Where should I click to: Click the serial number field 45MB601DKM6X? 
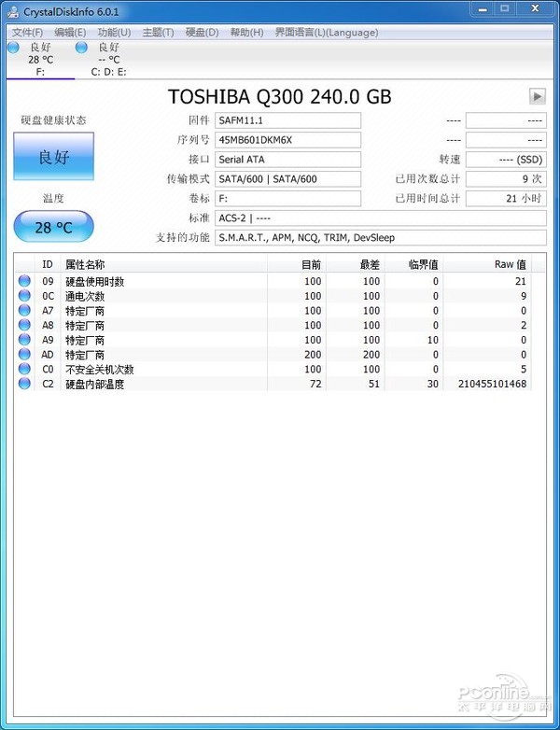287,140
